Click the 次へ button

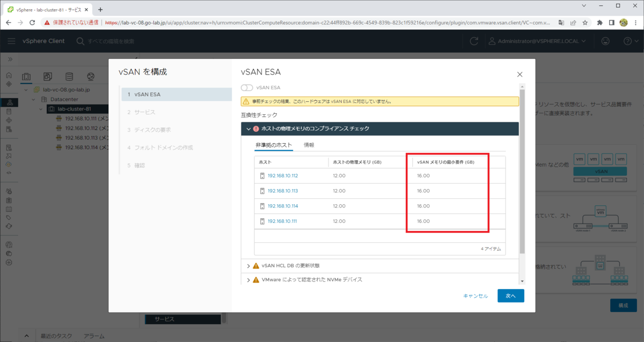coord(511,296)
